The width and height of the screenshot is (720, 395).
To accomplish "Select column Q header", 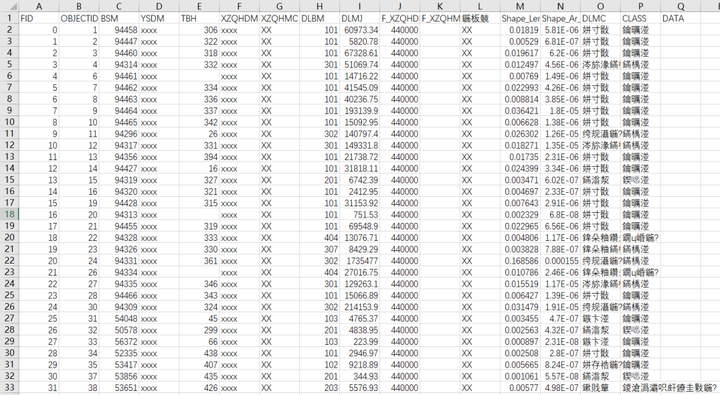I will point(681,6).
